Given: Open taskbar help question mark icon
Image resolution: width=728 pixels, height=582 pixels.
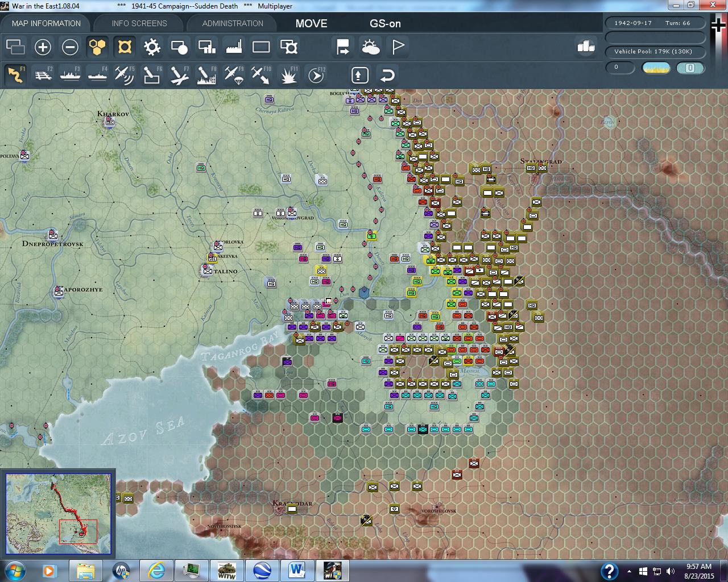Looking at the screenshot, I should pyautogui.click(x=609, y=571).
